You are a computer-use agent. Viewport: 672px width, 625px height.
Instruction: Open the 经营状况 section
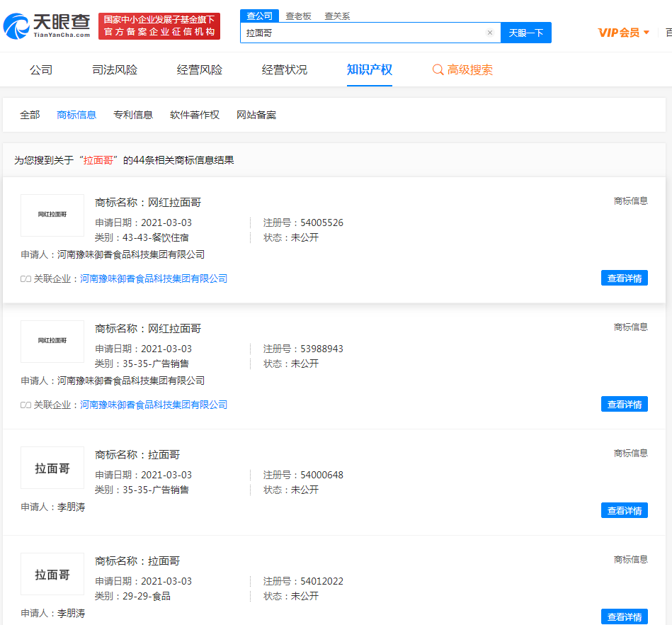[283, 69]
